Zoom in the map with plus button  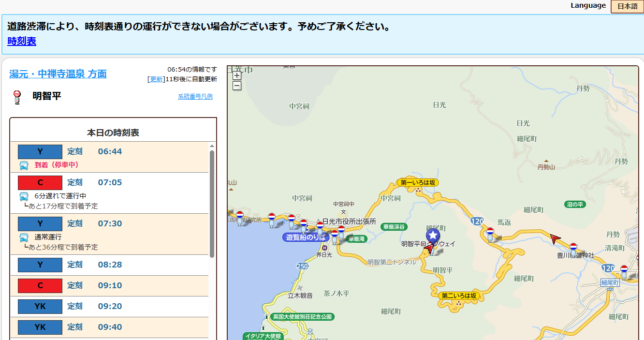tap(237, 75)
